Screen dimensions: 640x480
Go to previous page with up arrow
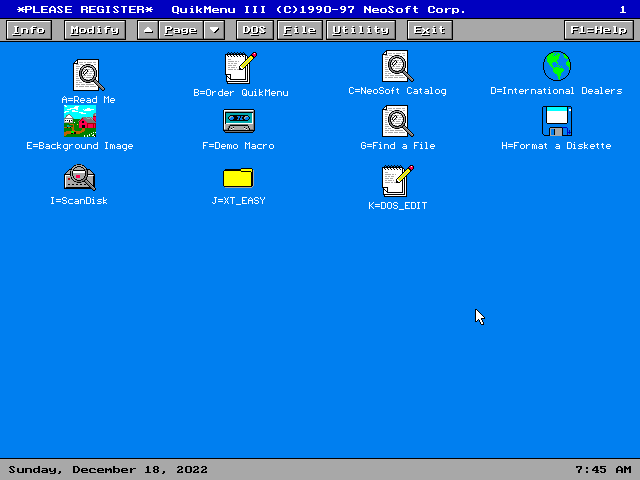148,30
